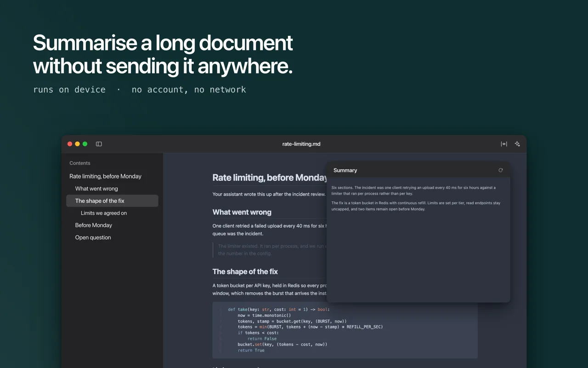
Task: Click the 'if tokens < cost:' code line
Action: coord(258,333)
